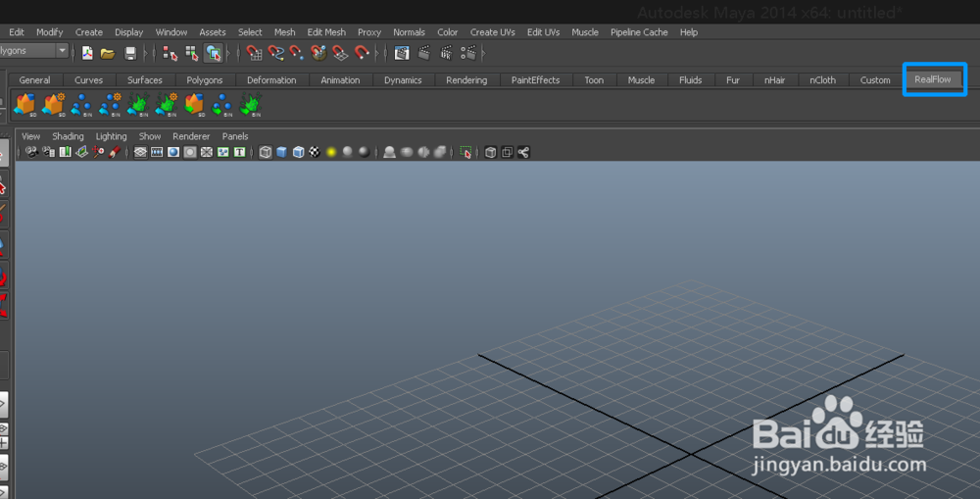Toggle X-ray joints icon
The image size is (980, 499).
point(523,152)
